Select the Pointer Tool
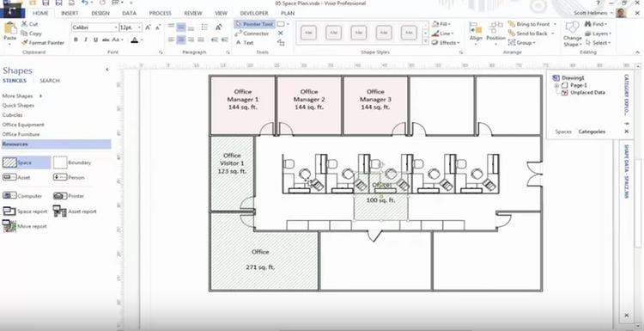The width and height of the screenshot is (644, 331). pos(254,24)
